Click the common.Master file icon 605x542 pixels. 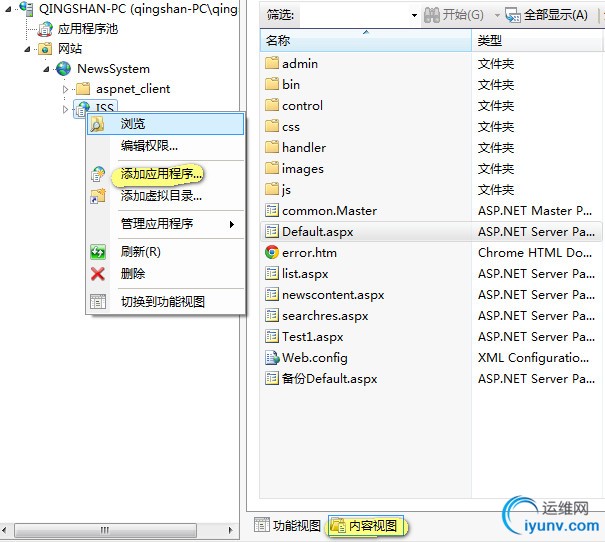272,210
